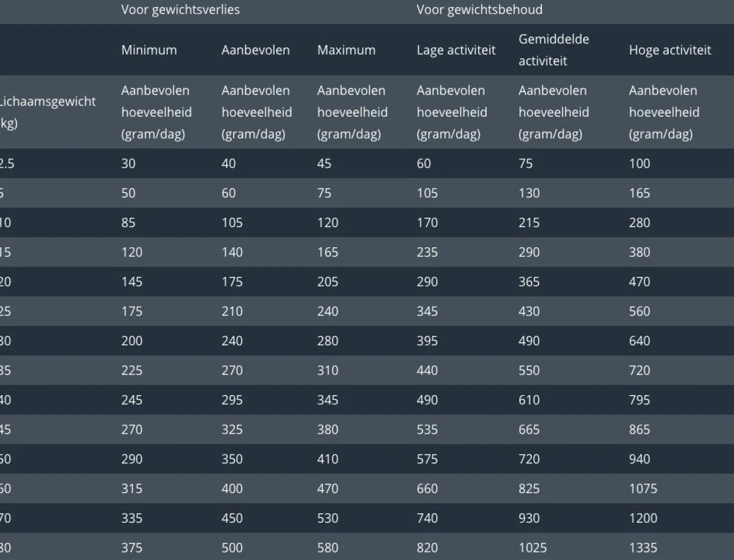This screenshot has height=560, width=734.
Task: Select the 205 cell in Maximum column
Action: click(327, 282)
